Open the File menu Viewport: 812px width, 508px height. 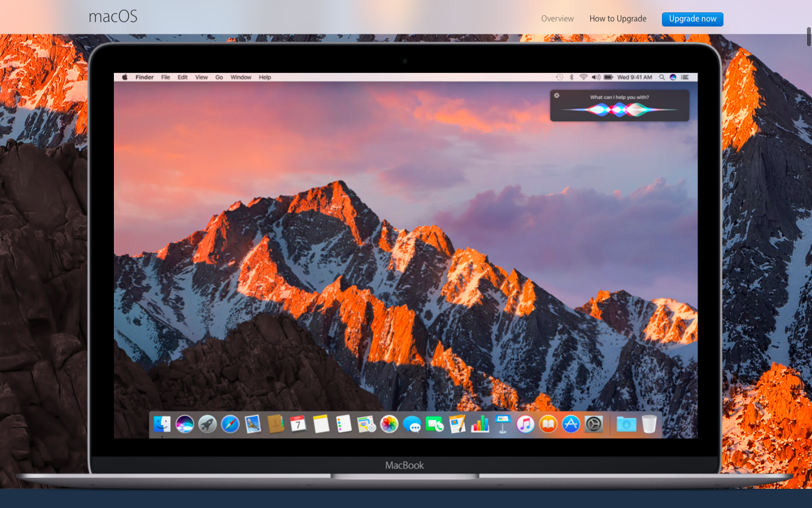166,77
